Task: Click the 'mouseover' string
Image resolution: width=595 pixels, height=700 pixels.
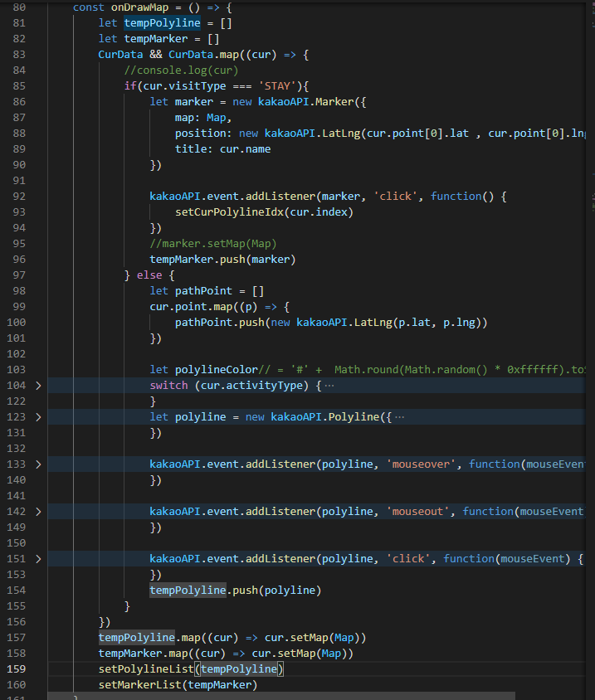Action: (x=421, y=464)
